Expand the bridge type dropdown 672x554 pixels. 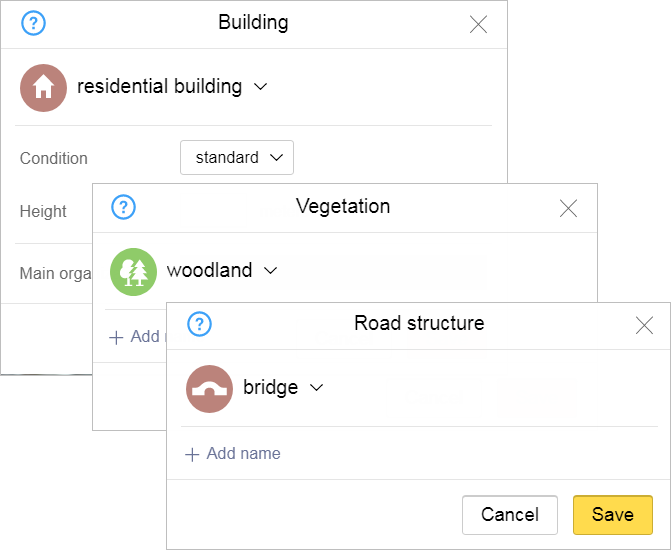tap(317, 388)
